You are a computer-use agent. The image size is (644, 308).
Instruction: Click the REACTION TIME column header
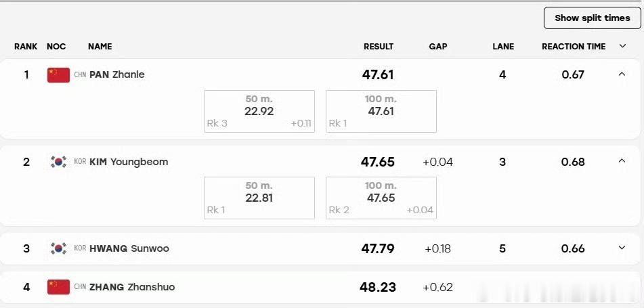[x=574, y=47]
